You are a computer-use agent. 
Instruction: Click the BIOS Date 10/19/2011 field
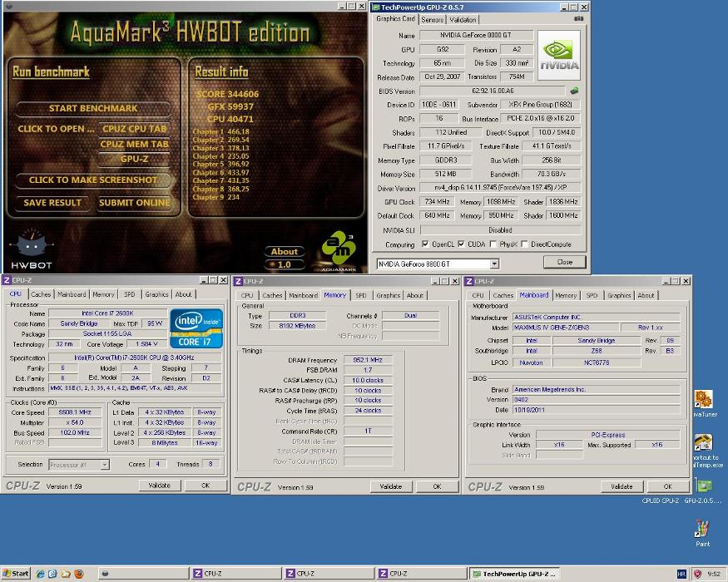click(597, 410)
